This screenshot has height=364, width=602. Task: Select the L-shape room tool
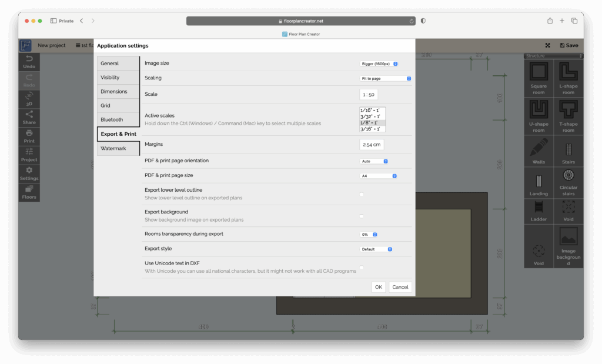click(568, 78)
